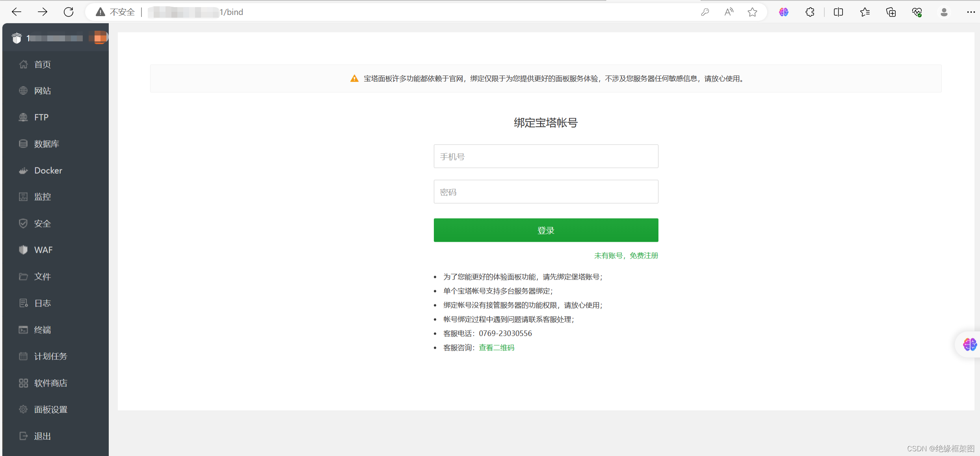Click the browser refresh icon

pyautogui.click(x=69, y=12)
